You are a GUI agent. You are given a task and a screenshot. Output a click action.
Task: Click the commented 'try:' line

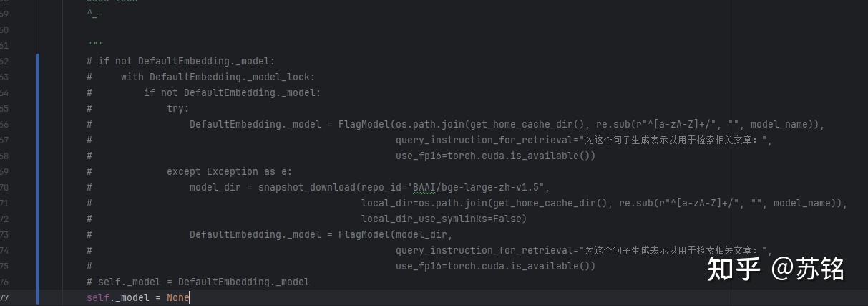(x=177, y=108)
